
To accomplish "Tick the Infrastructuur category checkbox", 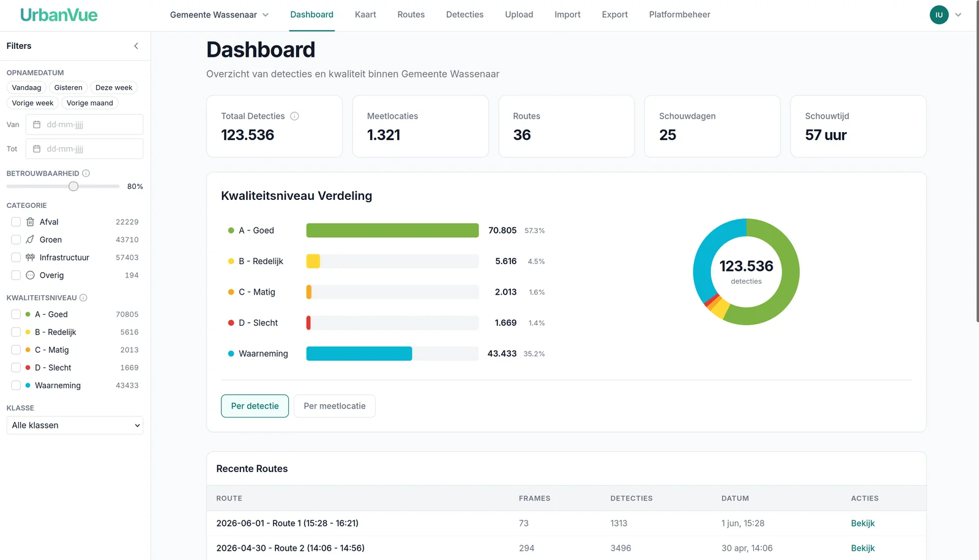I will pyautogui.click(x=16, y=257).
